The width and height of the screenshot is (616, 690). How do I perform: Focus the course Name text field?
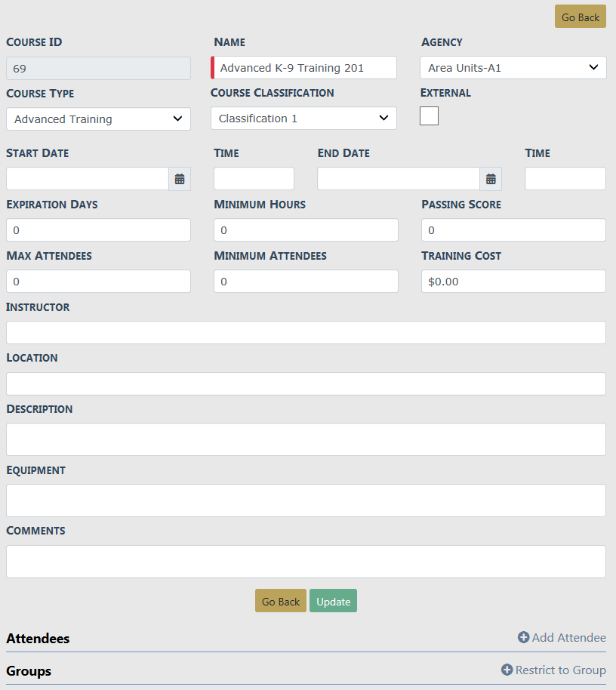coord(305,68)
